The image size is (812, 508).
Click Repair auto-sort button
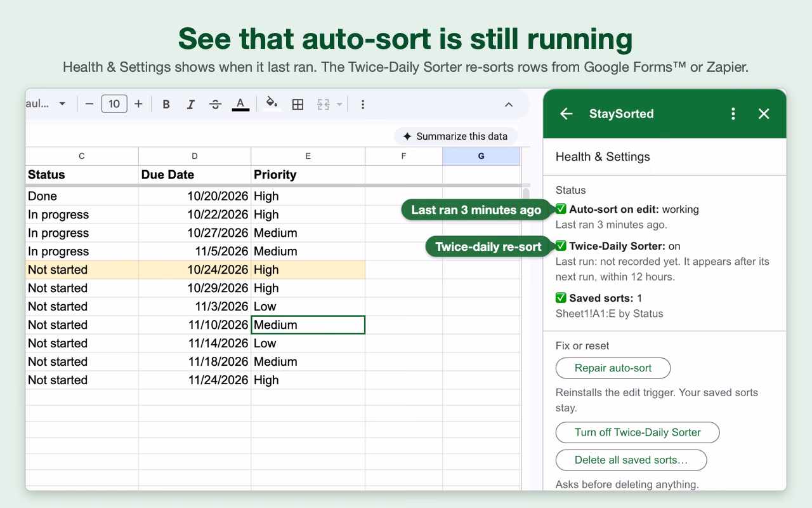613,368
